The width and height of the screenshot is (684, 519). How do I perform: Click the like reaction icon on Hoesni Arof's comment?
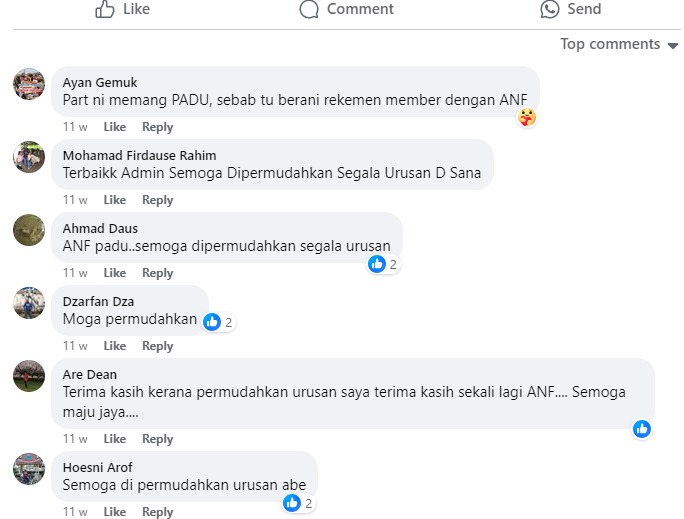pyautogui.click(x=292, y=503)
